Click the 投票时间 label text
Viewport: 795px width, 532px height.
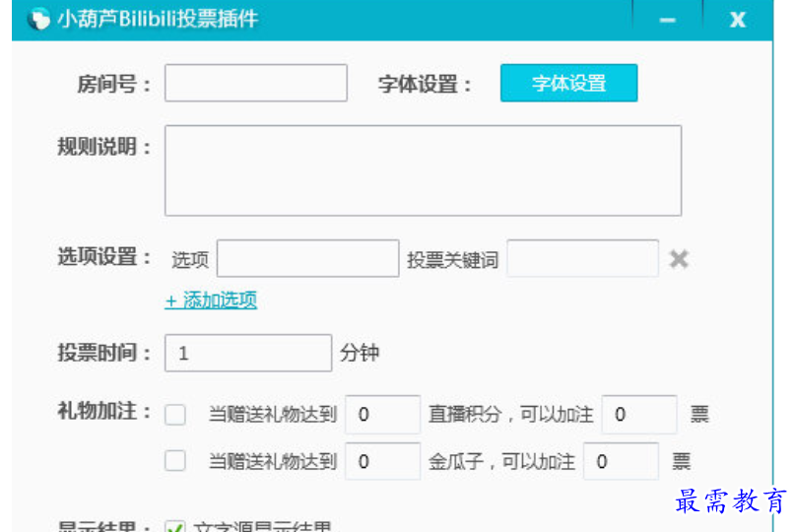pos(104,353)
